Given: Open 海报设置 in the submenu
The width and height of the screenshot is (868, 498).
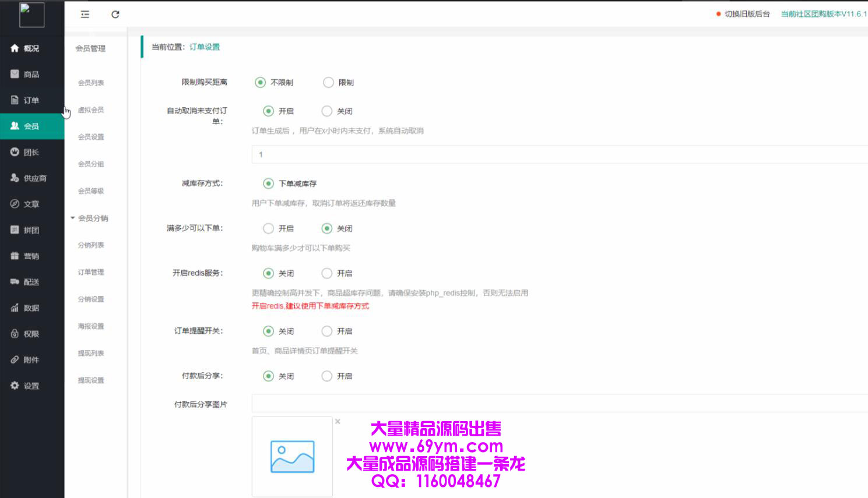Looking at the screenshot, I should 91,326.
